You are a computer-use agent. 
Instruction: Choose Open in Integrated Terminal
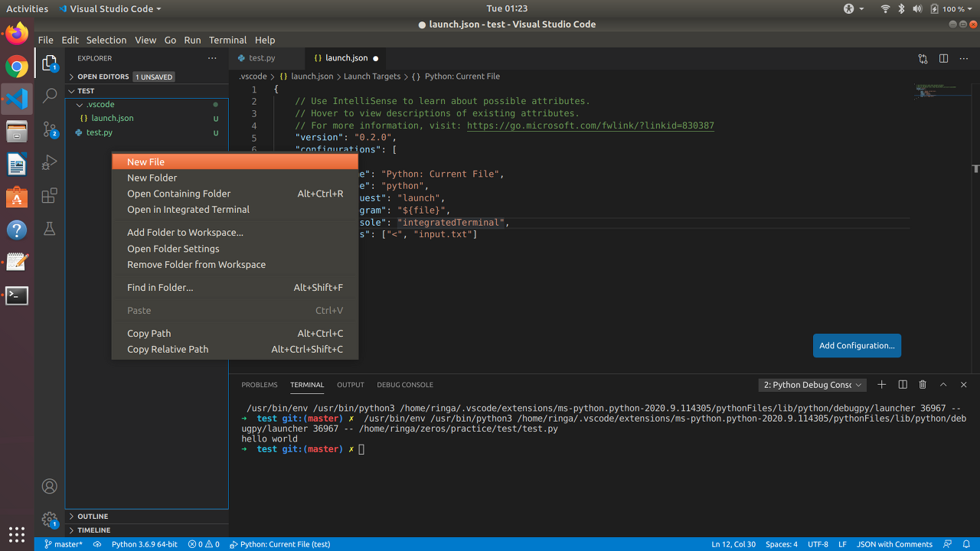coord(235,209)
